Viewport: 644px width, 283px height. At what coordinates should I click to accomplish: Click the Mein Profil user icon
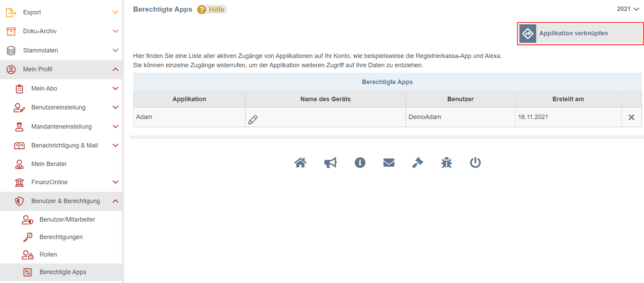click(x=11, y=70)
